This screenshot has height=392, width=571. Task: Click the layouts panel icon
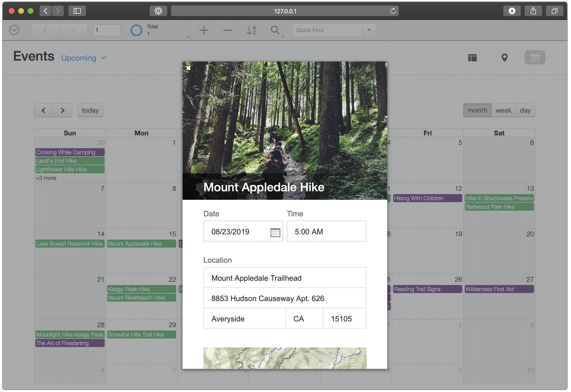coord(472,57)
